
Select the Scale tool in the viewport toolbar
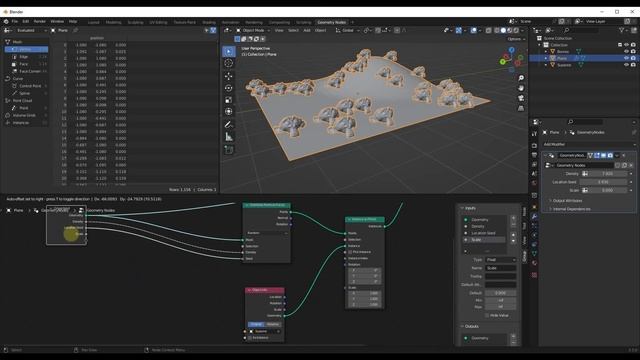coord(229,100)
